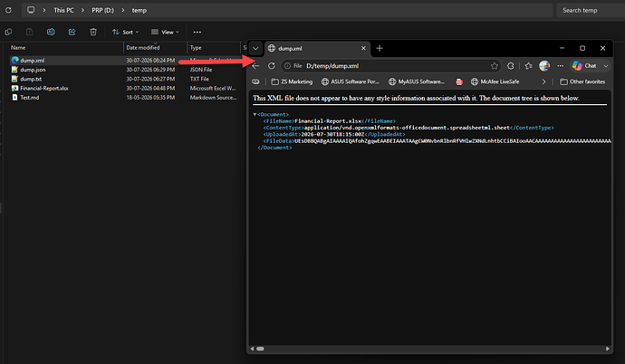
Task: Click the red bookmark icon in favorites bar
Action: point(459,81)
